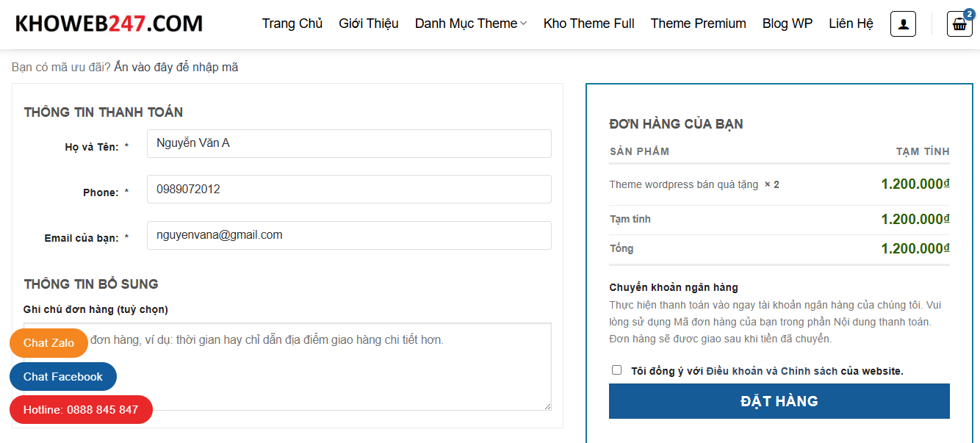Select the Email của bạn field

349,235
